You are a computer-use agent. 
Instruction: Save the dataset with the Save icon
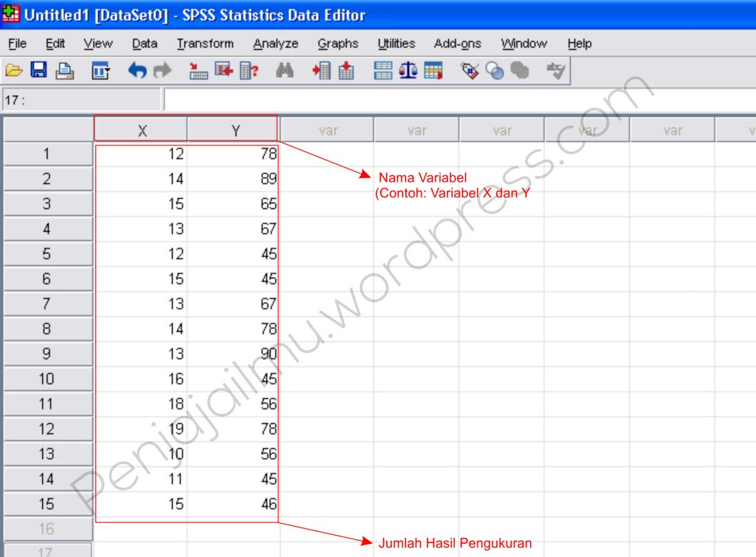38,70
